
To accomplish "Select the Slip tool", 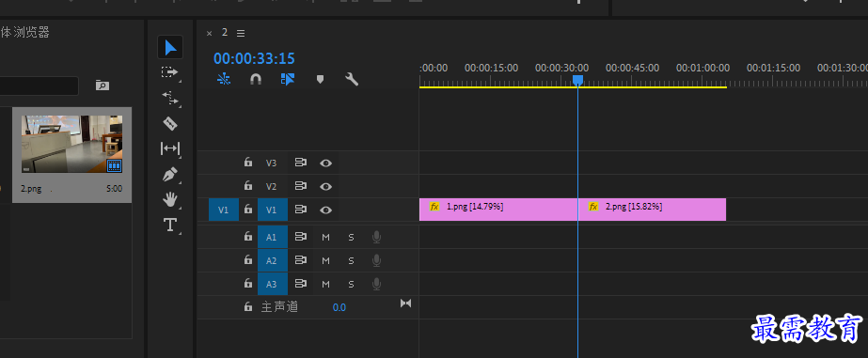I will pyautogui.click(x=170, y=148).
